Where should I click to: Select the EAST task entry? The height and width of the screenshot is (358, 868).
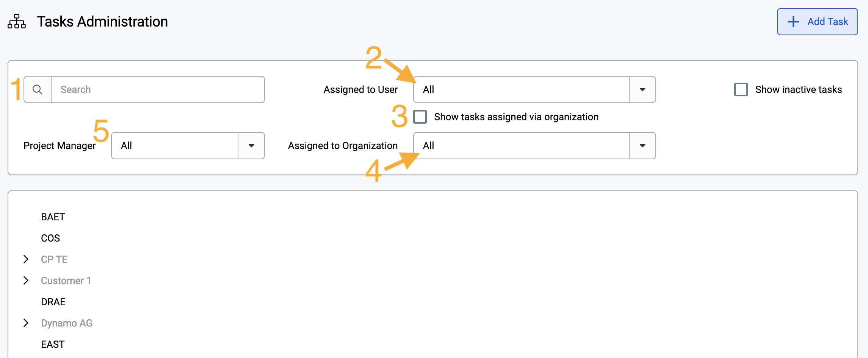[x=53, y=344]
